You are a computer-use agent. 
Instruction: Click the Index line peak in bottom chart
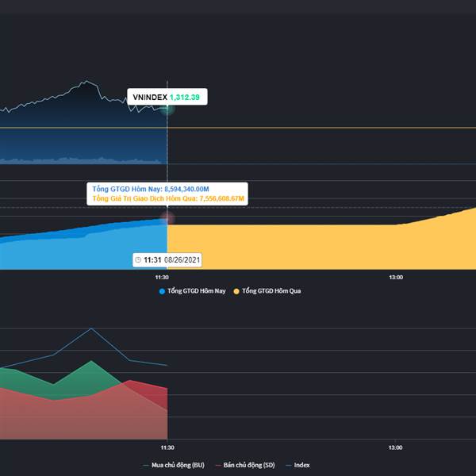coord(90,328)
